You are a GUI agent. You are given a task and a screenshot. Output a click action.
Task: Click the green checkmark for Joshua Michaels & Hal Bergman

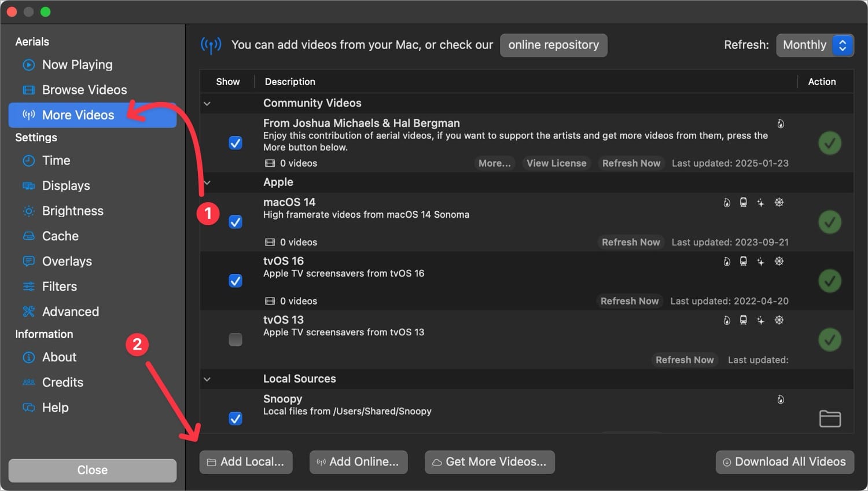tap(830, 143)
